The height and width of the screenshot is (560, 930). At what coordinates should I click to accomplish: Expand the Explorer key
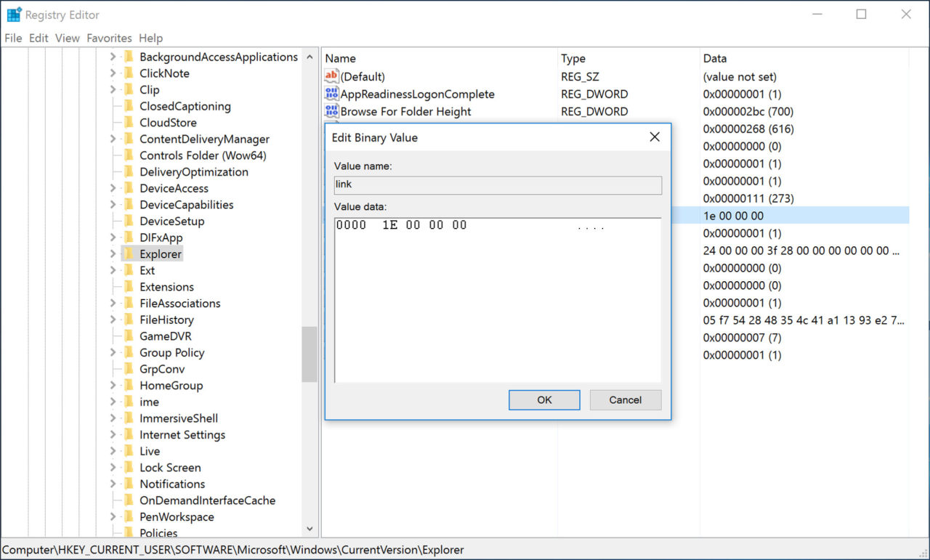point(113,253)
